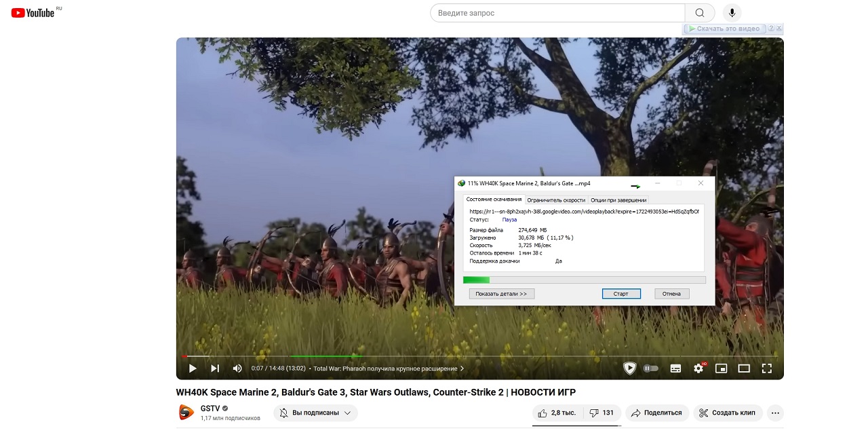This screenshot has width=868, height=433.
Task: Click the search field Введите запрос
Action: pos(557,13)
